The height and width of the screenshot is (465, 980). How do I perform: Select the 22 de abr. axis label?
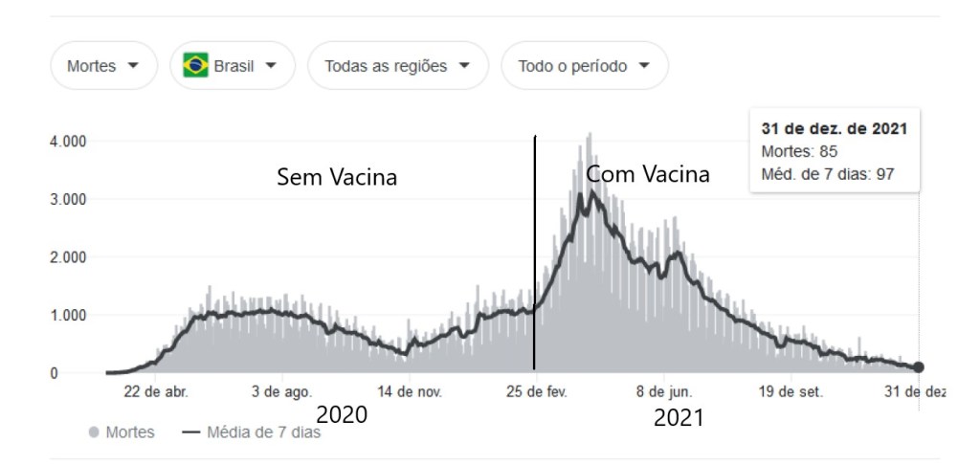[x=156, y=391]
